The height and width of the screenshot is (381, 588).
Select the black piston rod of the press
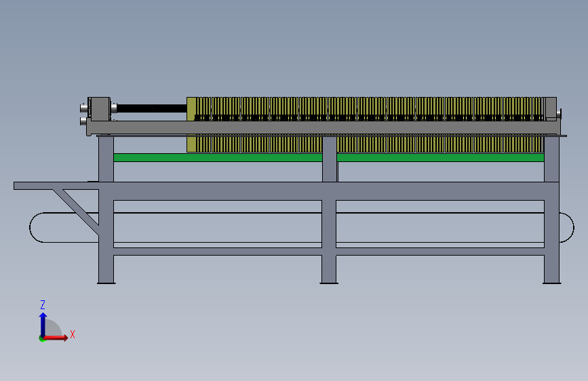click(x=152, y=108)
